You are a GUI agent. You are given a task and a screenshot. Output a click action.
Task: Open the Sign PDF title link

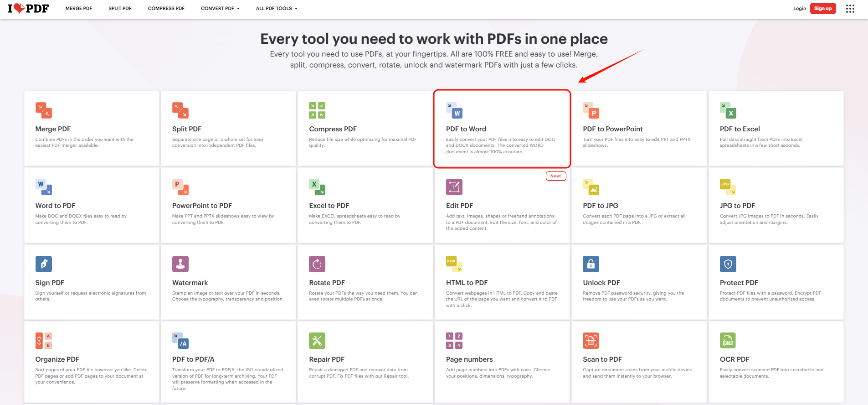pyautogui.click(x=50, y=283)
